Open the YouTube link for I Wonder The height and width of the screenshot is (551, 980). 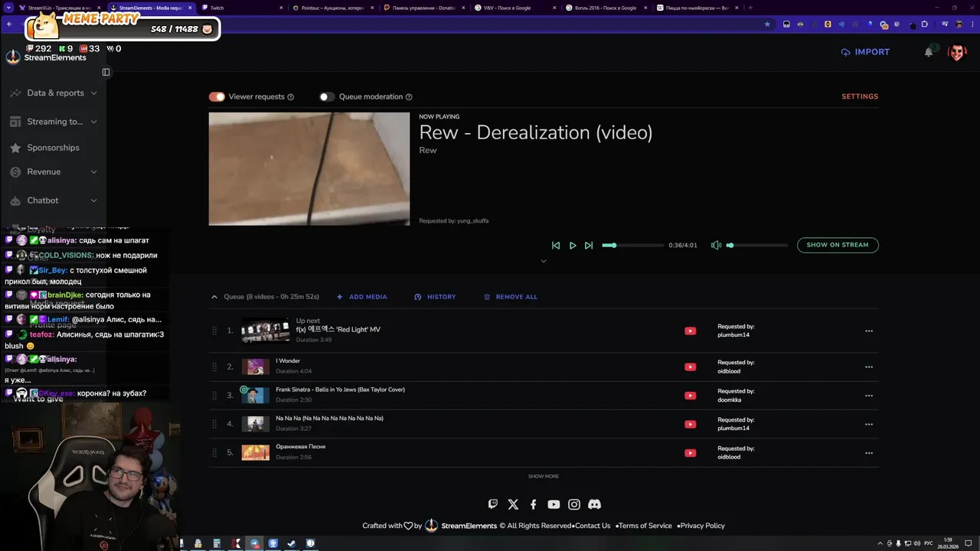point(690,367)
